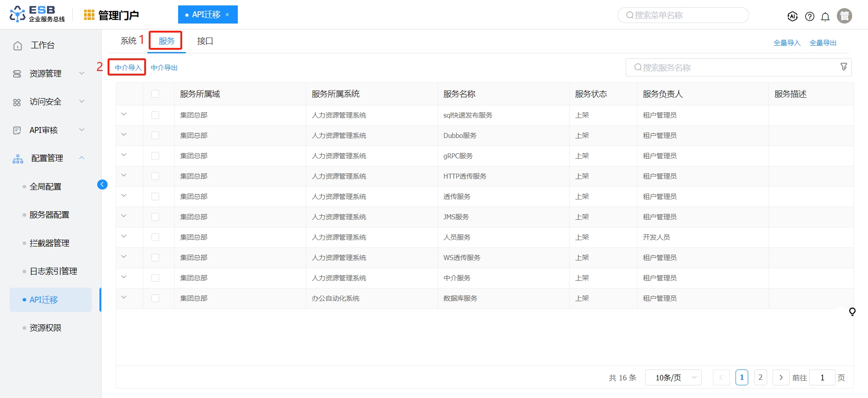Open the help question mark icon
The width and height of the screenshot is (868, 398).
[x=810, y=17]
